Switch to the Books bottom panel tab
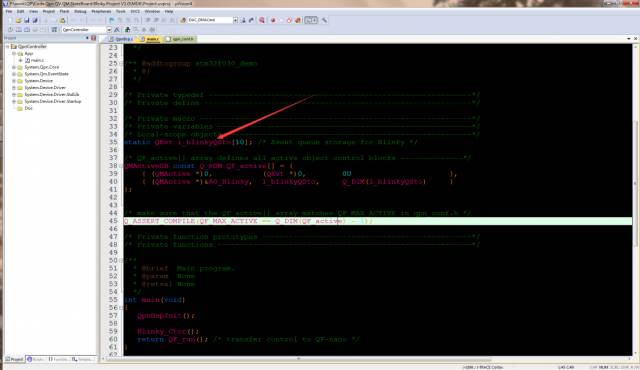This screenshot has height=370, width=640. [x=36, y=359]
